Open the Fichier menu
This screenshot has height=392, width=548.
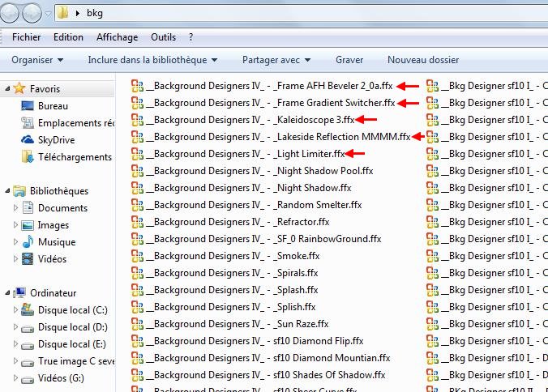click(x=26, y=37)
